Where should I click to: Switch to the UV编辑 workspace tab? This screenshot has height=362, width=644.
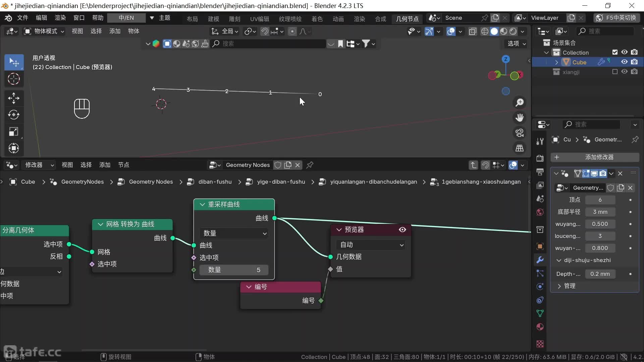click(x=259, y=19)
